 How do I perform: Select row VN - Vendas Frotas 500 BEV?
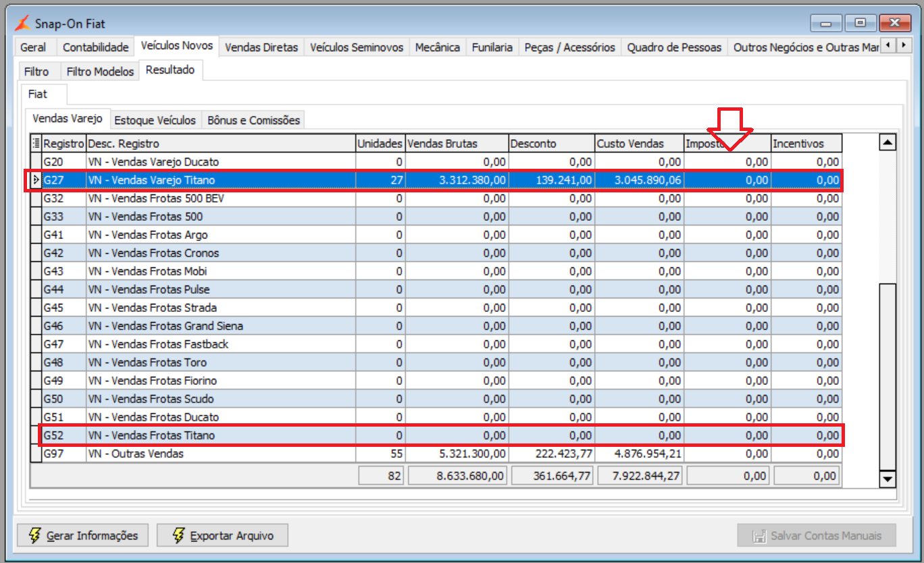pyautogui.click(x=436, y=198)
